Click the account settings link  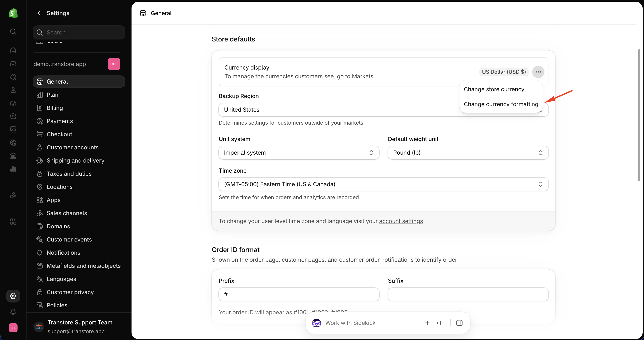tap(401, 221)
